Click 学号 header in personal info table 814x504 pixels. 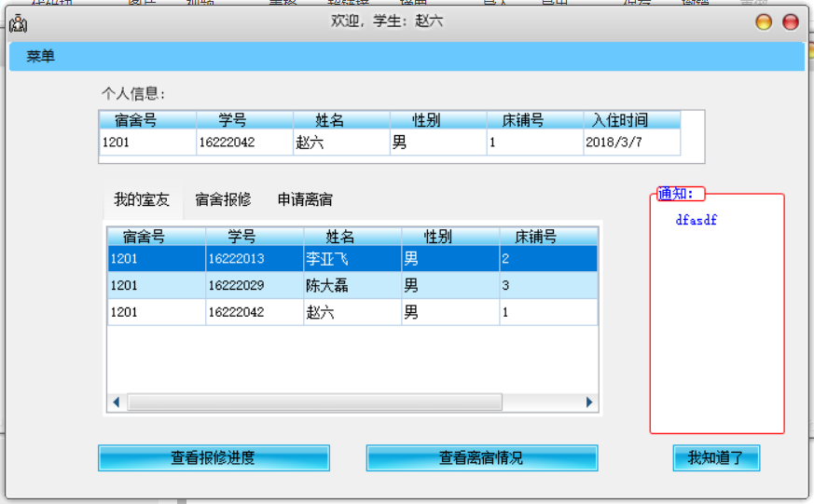point(244,120)
